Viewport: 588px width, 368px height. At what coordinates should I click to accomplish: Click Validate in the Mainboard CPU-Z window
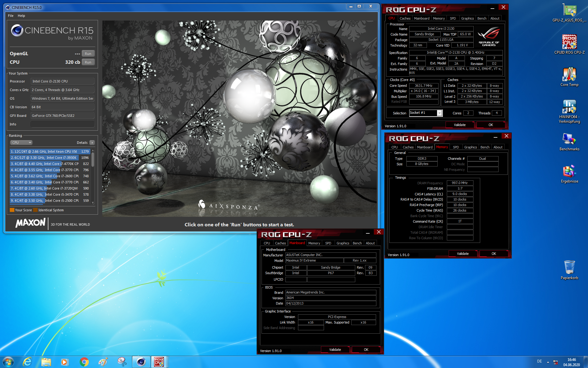pos(335,350)
